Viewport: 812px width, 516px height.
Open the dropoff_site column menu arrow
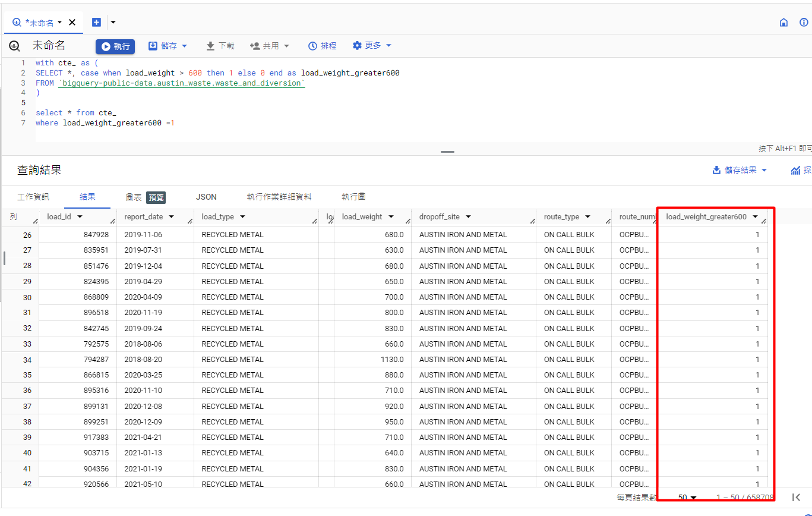(468, 217)
